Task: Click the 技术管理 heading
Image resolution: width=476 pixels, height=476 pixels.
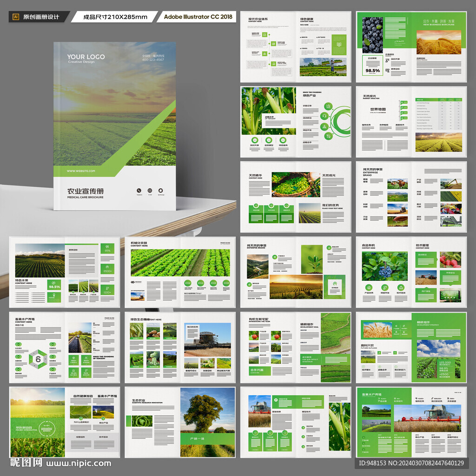Action: (x=422, y=245)
